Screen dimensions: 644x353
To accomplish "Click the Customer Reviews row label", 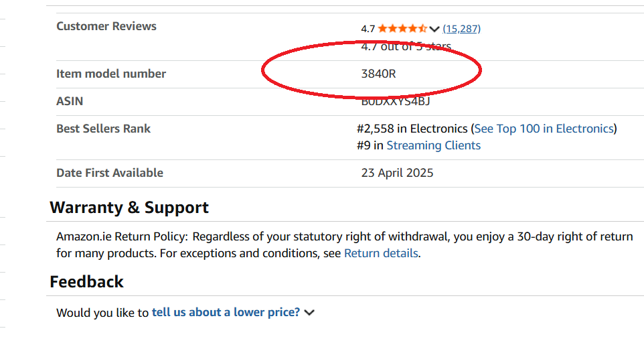I will point(106,26).
